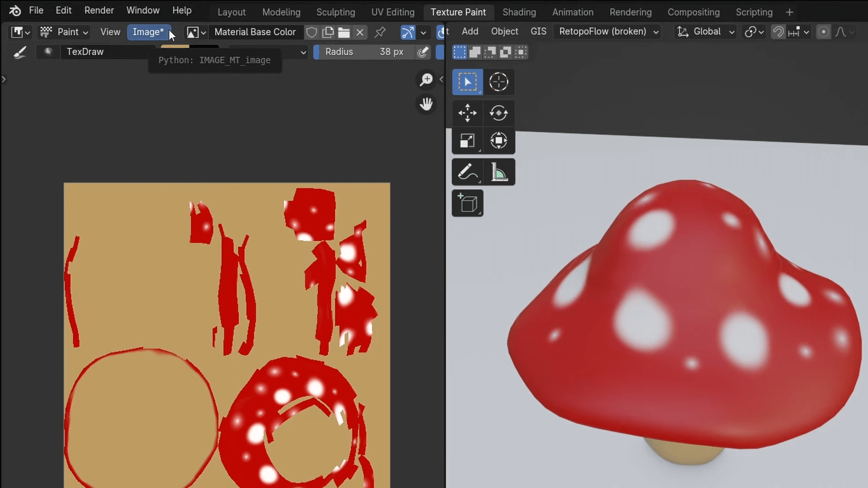
Task: Switch to the Shading workspace tab
Action: tap(519, 12)
